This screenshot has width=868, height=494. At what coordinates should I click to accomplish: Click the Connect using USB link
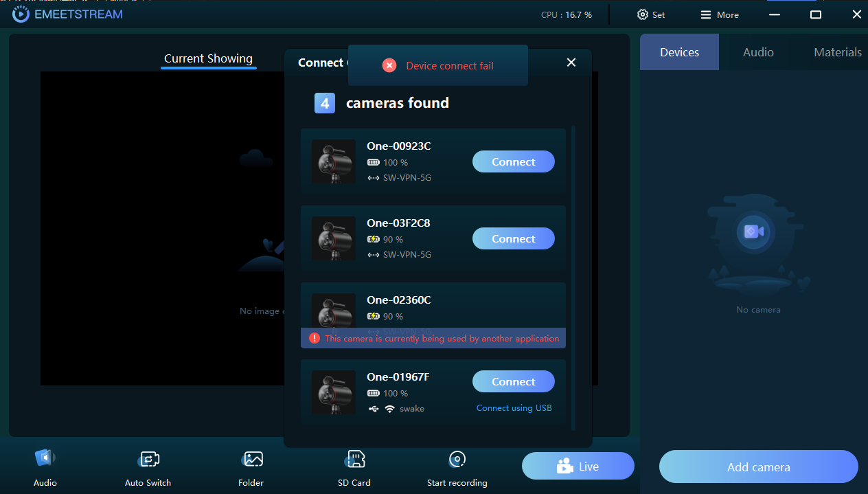[x=514, y=408]
